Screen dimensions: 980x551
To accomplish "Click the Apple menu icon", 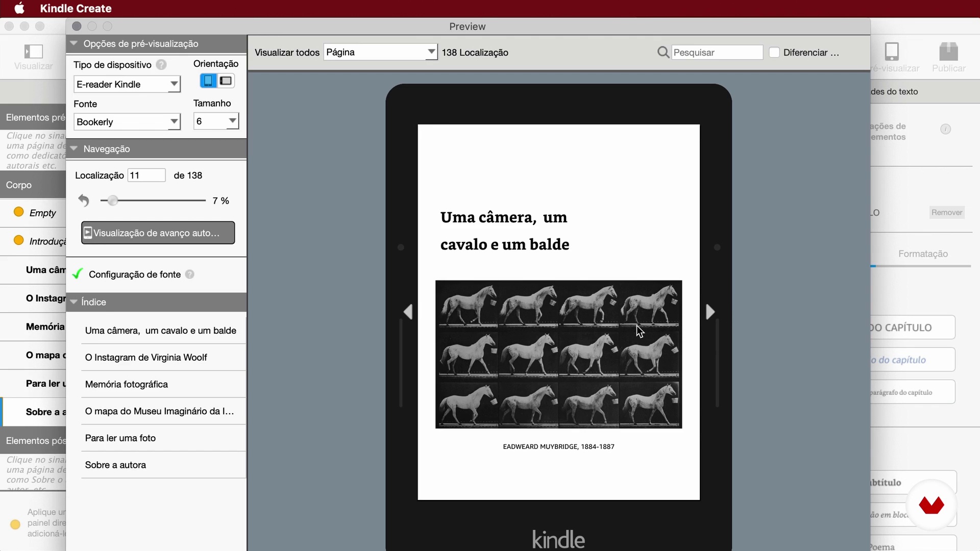I will [x=19, y=8].
